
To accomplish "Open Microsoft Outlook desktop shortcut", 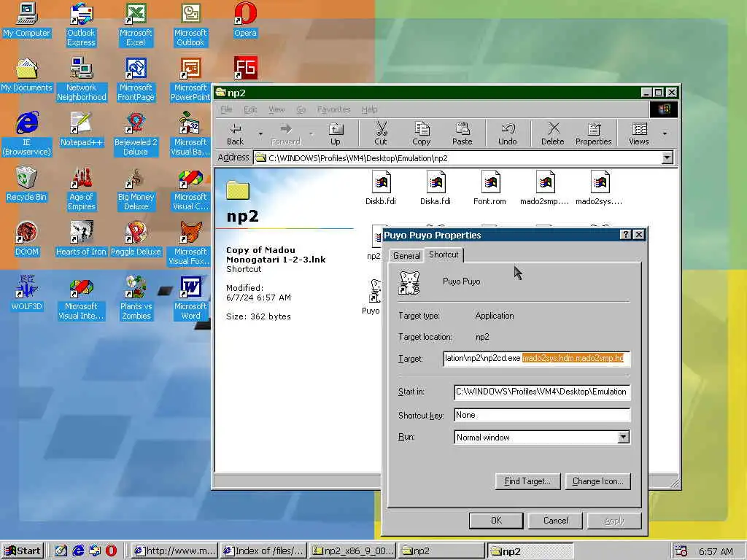I will (190, 25).
